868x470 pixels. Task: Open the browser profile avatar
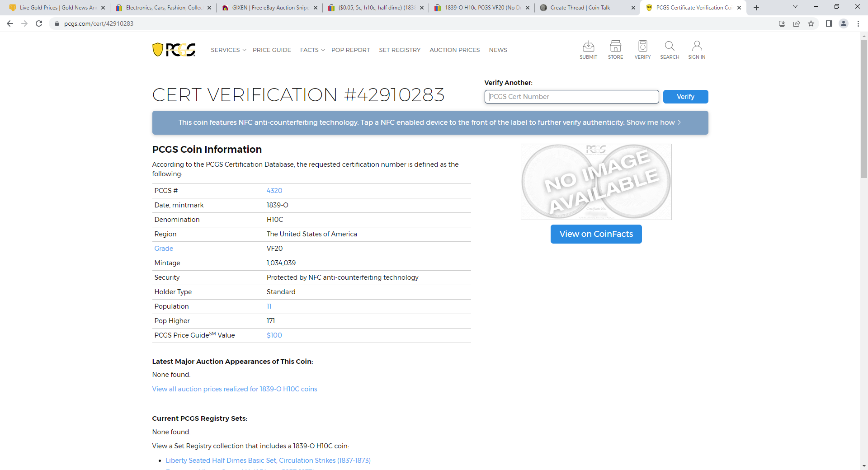click(x=844, y=23)
